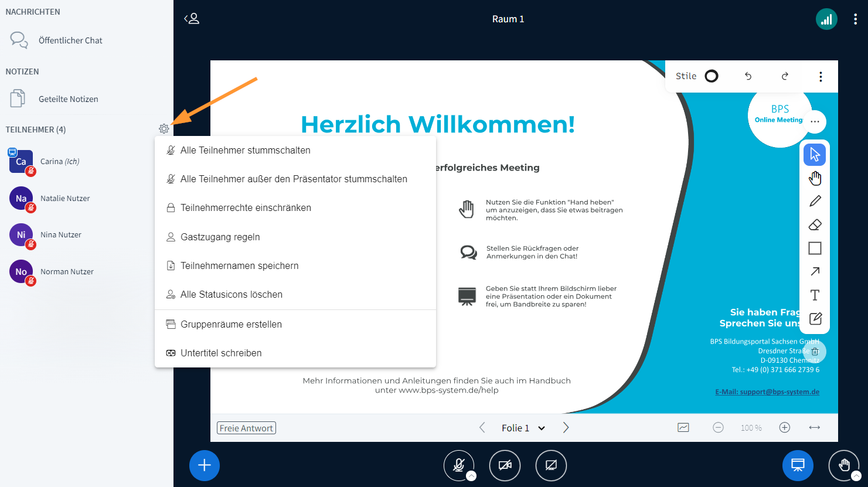This screenshot has width=868, height=487.
Task: Choose the Eraser tool
Action: coord(815,224)
